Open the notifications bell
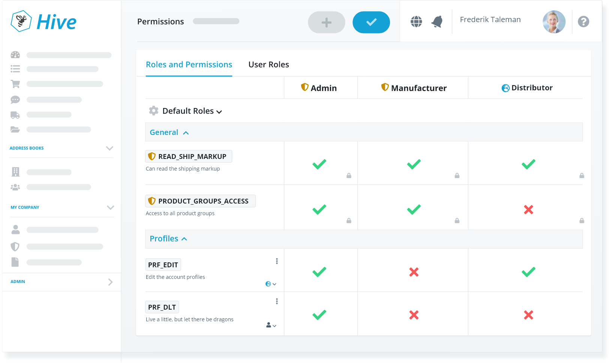Viewport: 612px width, 364px height. (437, 22)
